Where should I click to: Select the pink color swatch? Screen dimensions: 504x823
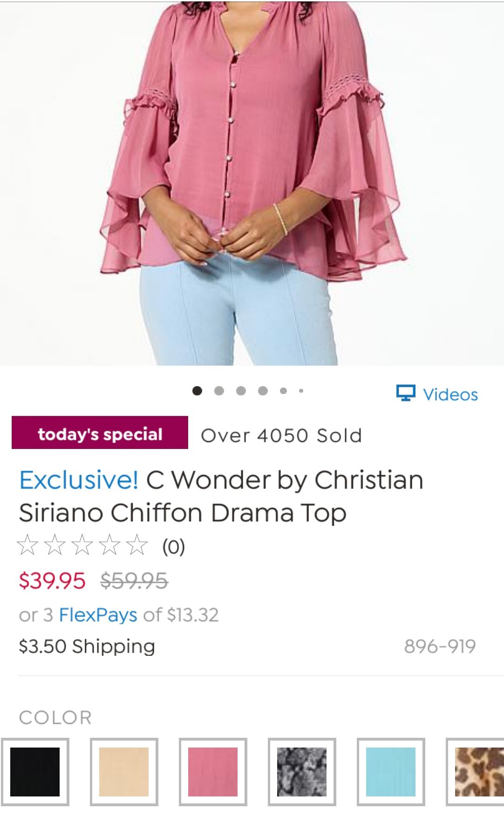click(211, 771)
